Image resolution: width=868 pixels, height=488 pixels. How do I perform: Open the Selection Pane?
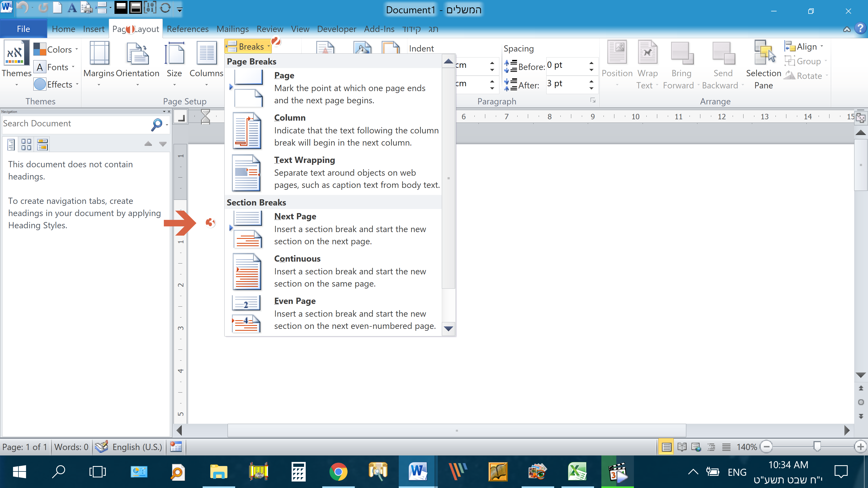click(763, 64)
